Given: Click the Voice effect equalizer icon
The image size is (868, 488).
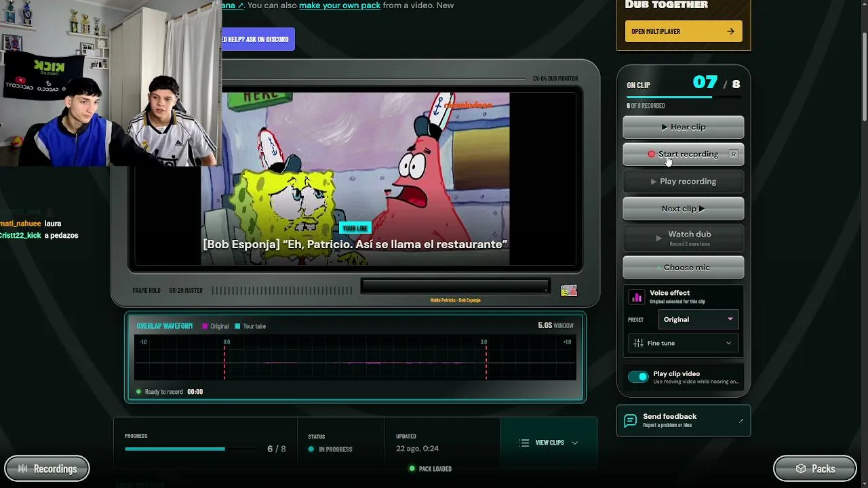Looking at the screenshot, I should point(637,297).
